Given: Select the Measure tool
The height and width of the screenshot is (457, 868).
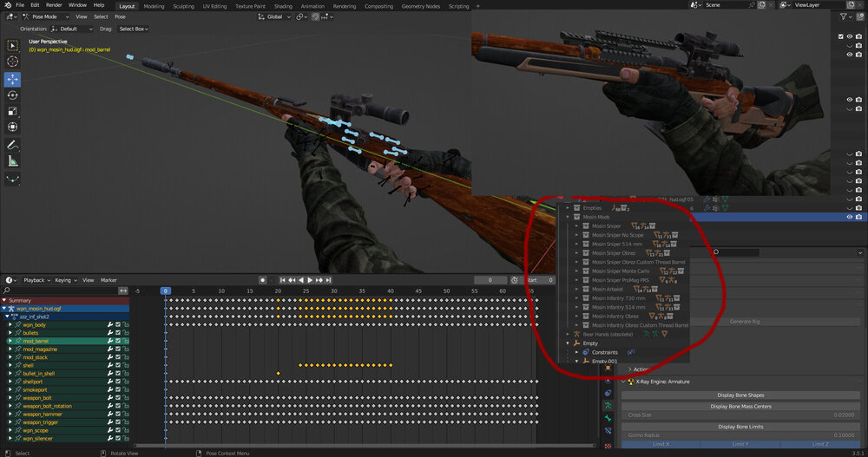Looking at the screenshot, I should pyautogui.click(x=13, y=160).
